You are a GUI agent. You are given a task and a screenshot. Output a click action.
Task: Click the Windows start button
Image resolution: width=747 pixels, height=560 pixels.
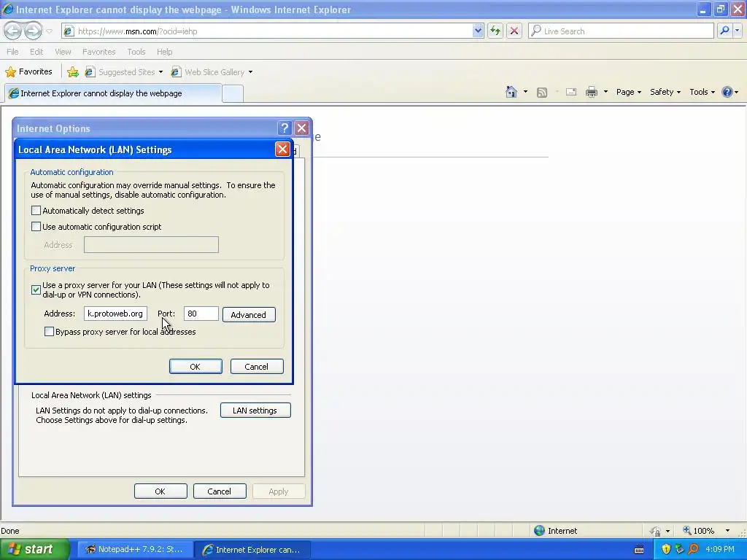tap(34, 550)
